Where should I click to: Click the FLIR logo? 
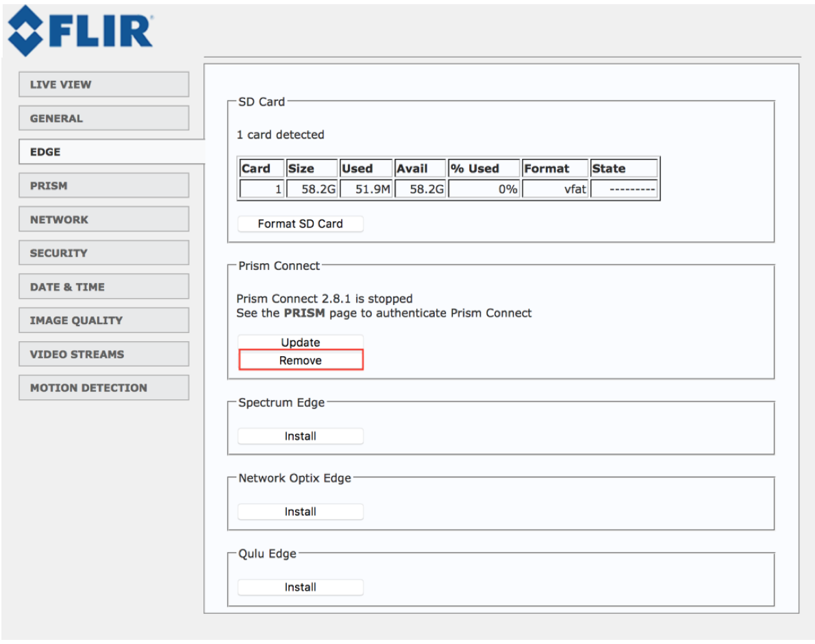(x=81, y=30)
